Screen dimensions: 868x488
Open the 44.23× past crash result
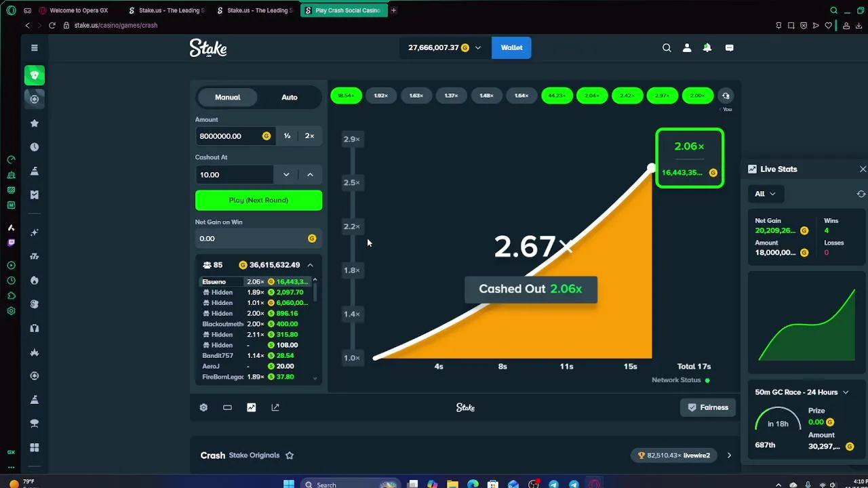click(557, 96)
